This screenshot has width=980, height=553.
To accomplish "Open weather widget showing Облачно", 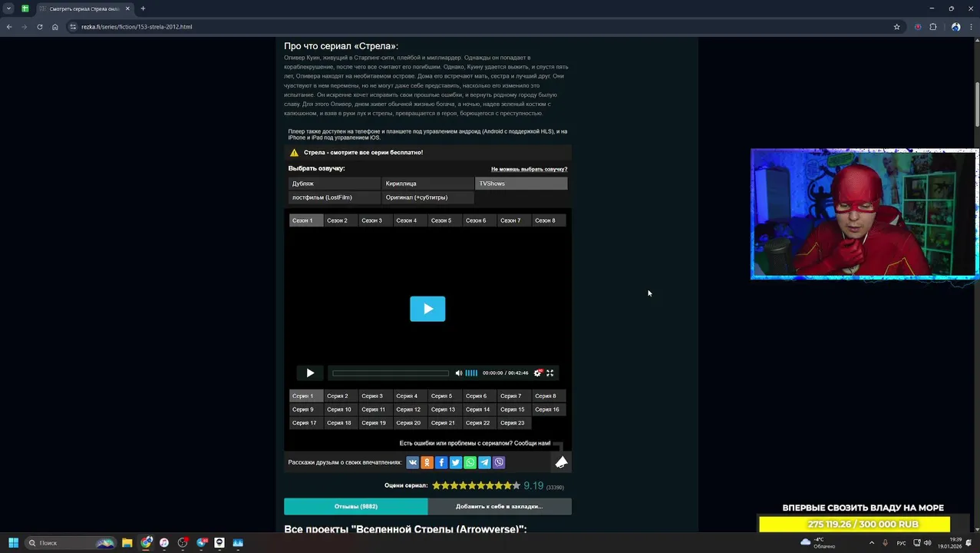I will 818,543.
